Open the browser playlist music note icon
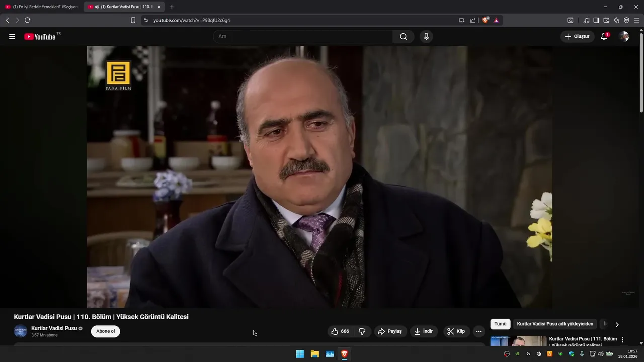 tap(586, 20)
